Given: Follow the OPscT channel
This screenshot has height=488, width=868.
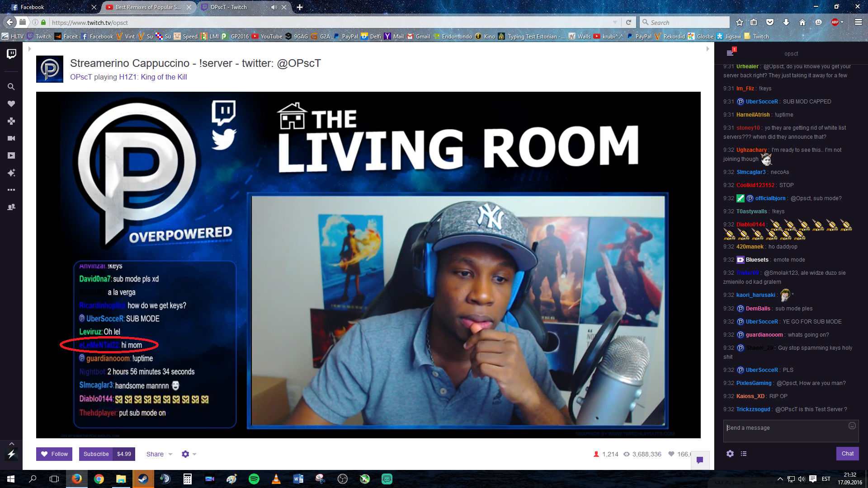Looking at the screenshot, I should pyautogui.click(x=54, y=454).
